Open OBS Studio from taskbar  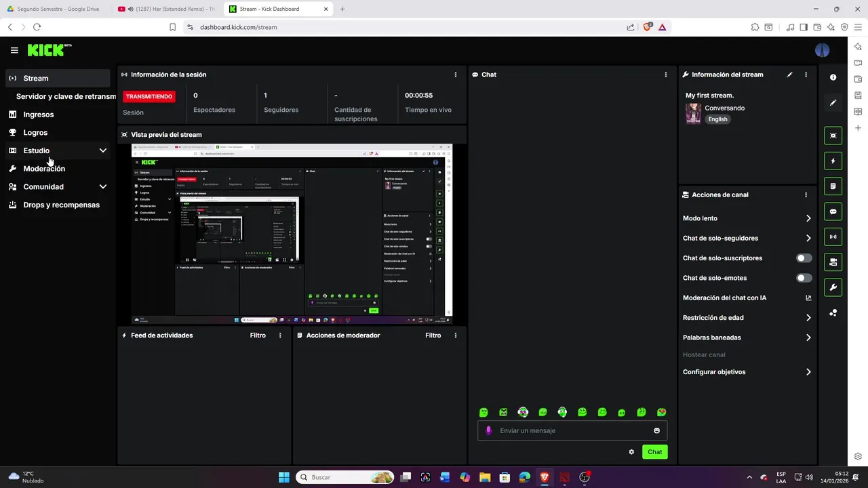[x=584, y=477]
